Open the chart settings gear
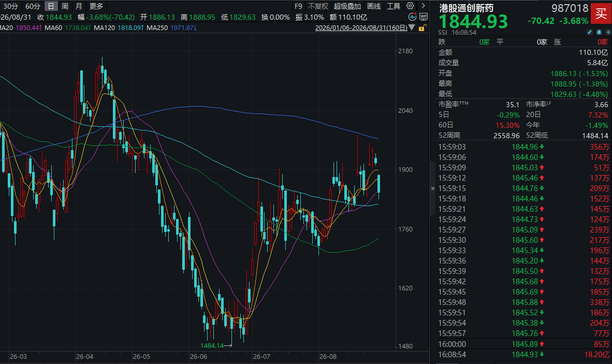The width and height of the screenshot is (612, 364). coord(410,6)
